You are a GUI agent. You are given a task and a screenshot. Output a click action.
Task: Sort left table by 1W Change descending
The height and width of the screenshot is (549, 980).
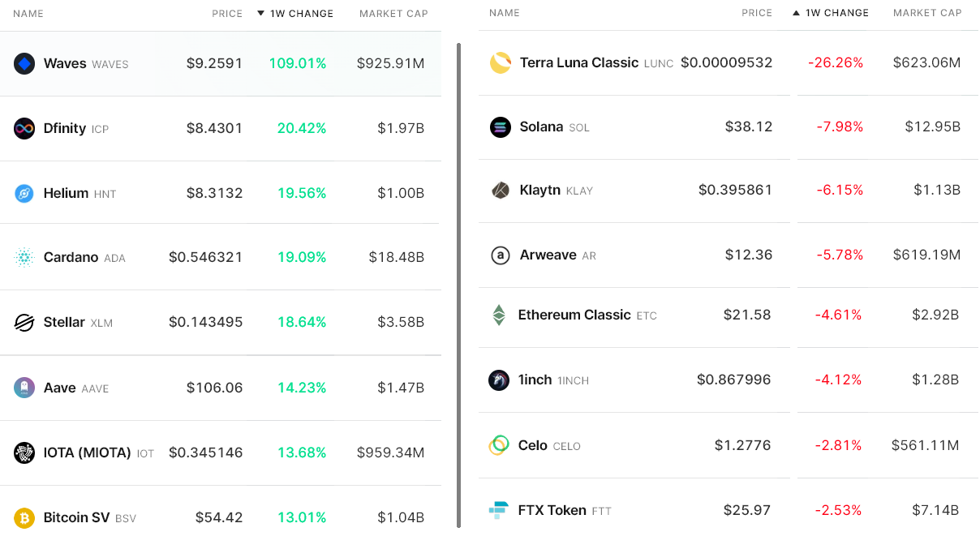point(295,14)
